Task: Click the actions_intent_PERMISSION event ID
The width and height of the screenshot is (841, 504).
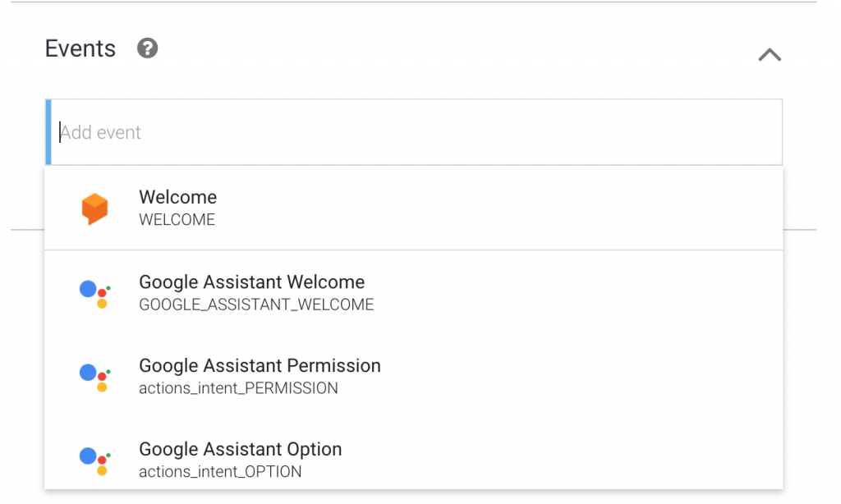Action: 238,388
